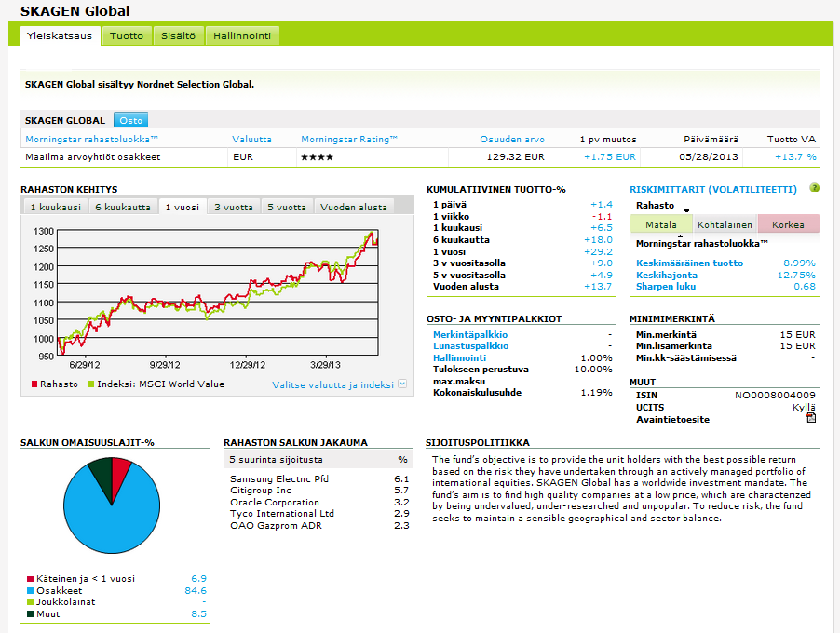Image resolution: width=840 pixels, height=633 pixels.
Task: Click the +13.7 % Tuotto VA value
Action: [795, 157]
